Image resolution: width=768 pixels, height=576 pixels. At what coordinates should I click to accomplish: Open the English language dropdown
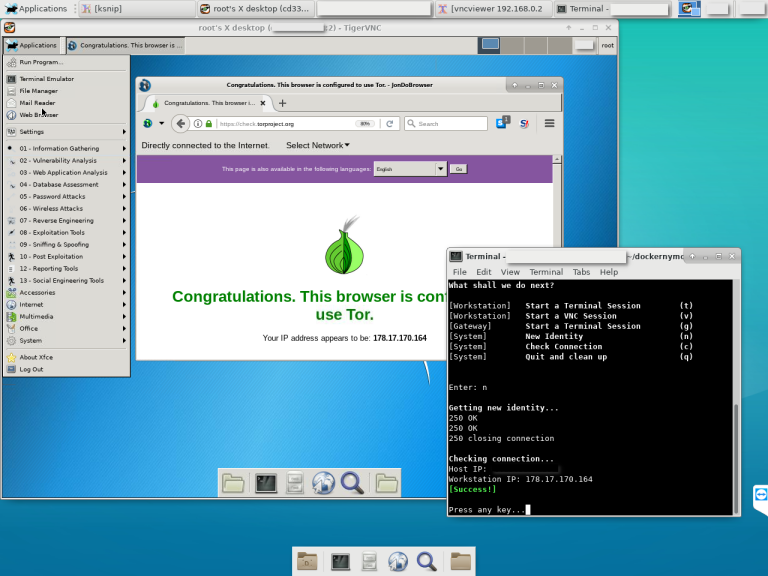(x=410, y=169)
